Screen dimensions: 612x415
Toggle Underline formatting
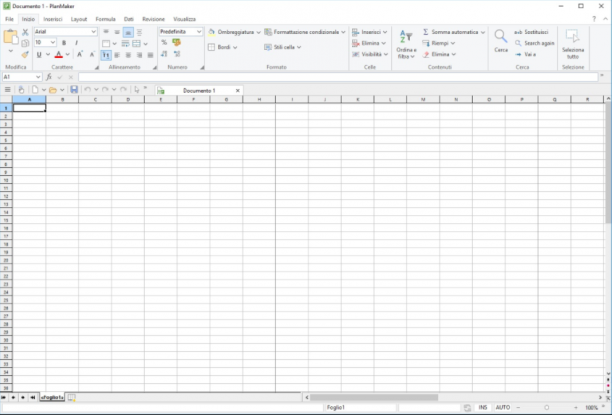coord(39,55)
